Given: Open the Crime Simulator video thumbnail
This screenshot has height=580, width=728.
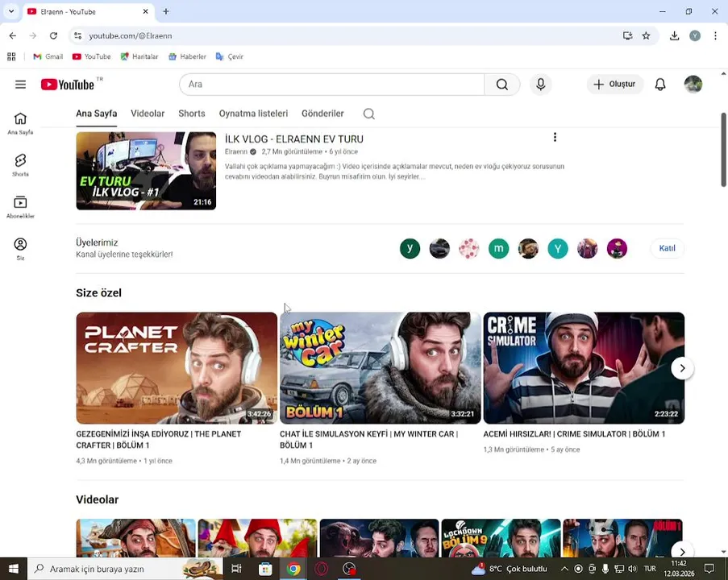Looking at the screenshot, I should coord(584,368).
